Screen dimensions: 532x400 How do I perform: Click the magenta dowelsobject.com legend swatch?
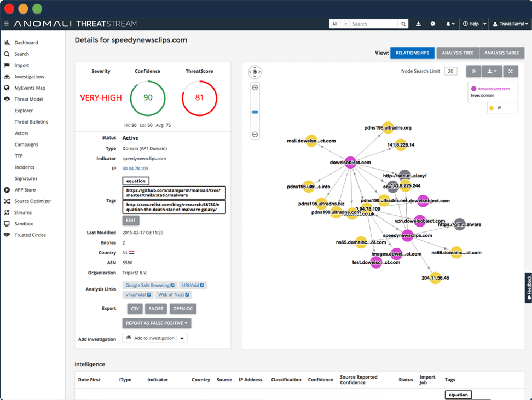(473, 89)
